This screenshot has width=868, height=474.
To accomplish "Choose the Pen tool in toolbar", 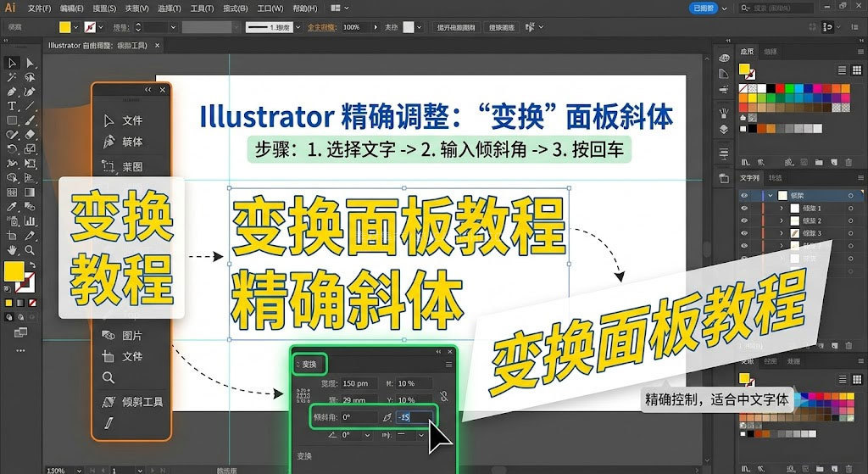I will point(12,92).
